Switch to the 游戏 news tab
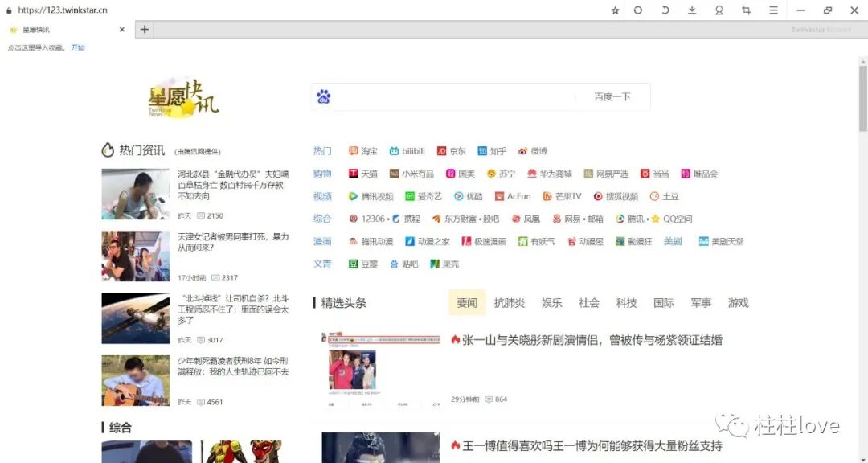This screenshot has height=463, width=868. (x=738, y=303)
